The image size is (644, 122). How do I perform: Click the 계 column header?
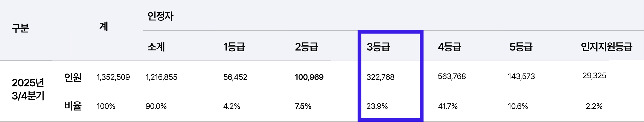pyautogui.click(x=104, y=26)
